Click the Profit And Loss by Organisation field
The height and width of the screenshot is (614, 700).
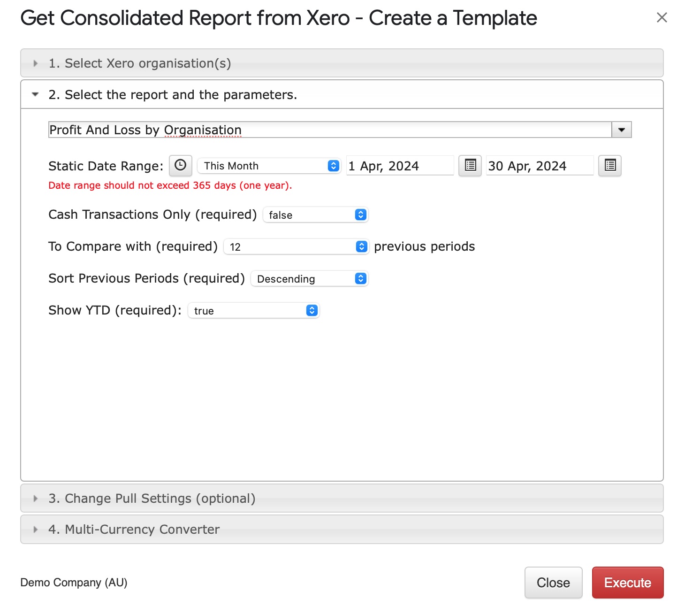point(329,130)
